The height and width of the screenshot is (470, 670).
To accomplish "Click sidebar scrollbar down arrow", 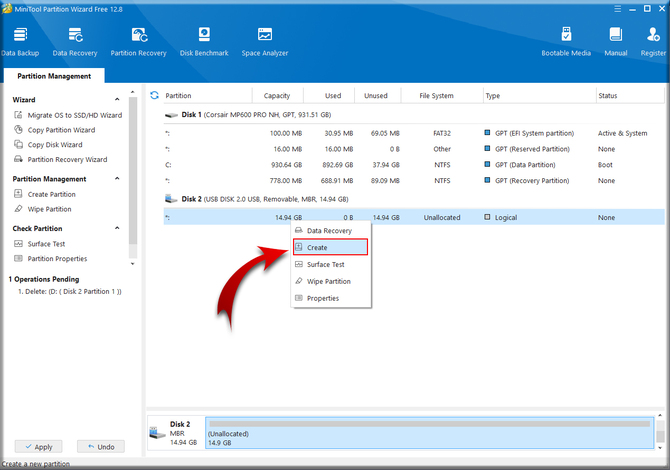I will tap(132, 264).
